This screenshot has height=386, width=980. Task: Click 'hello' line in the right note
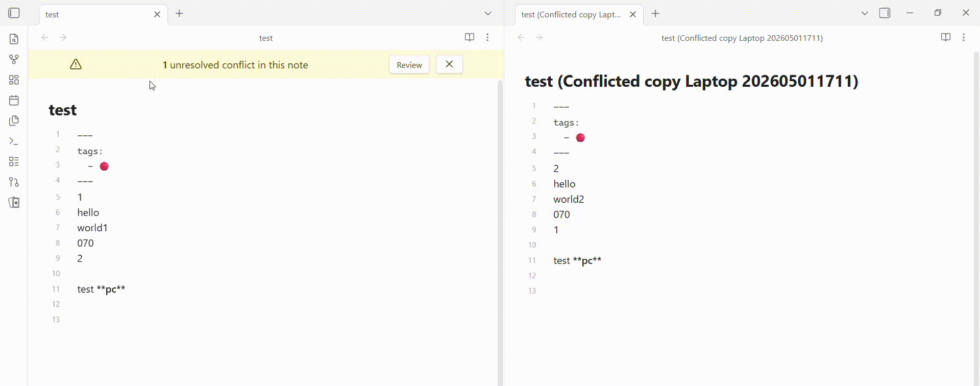point(565,184)
